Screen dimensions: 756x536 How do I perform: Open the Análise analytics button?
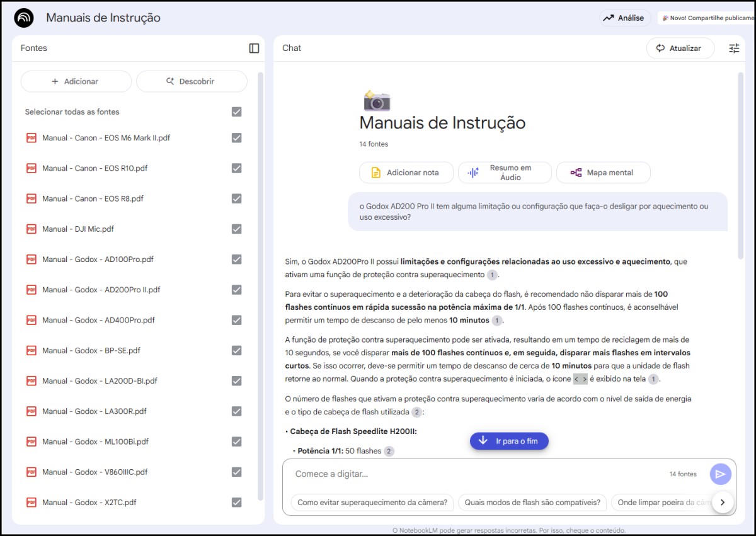624,18
